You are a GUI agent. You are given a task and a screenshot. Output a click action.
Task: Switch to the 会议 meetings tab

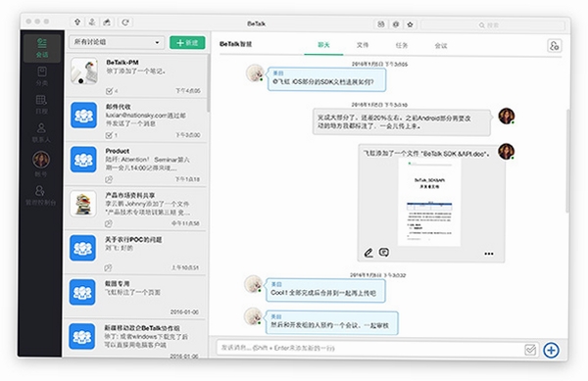441,46
